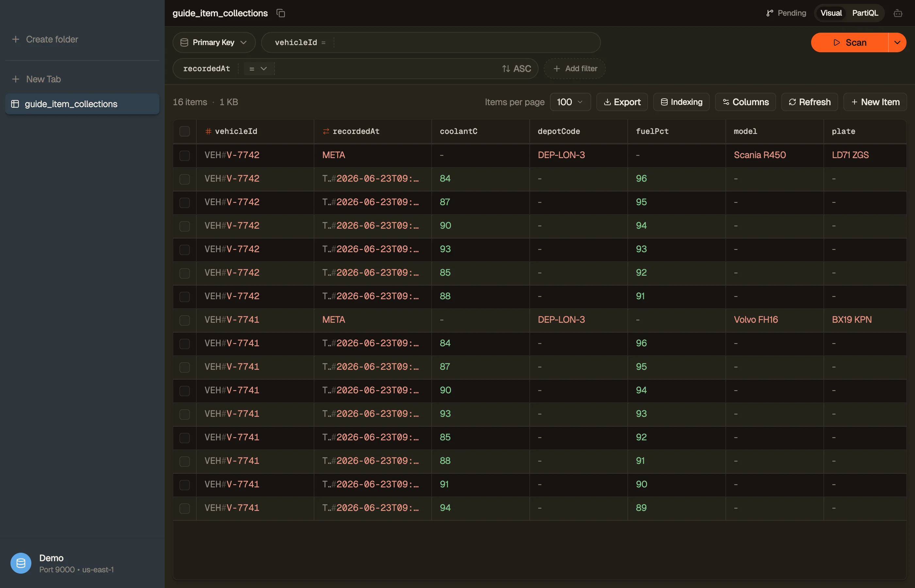Screen dimensions: 915x588
Task: Open Columns visibility options
Action: pyautogui.click(x=745, y=102)
